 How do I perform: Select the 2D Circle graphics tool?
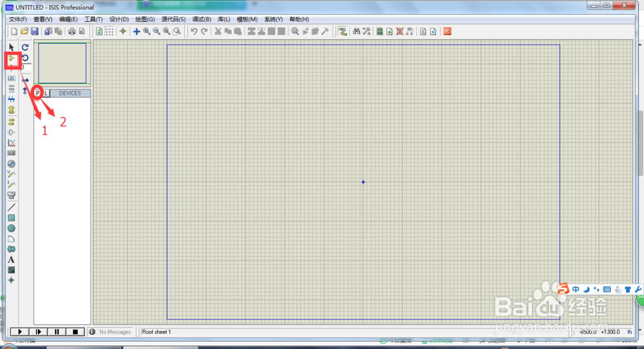pyautogui.click(x=12, y=229)
